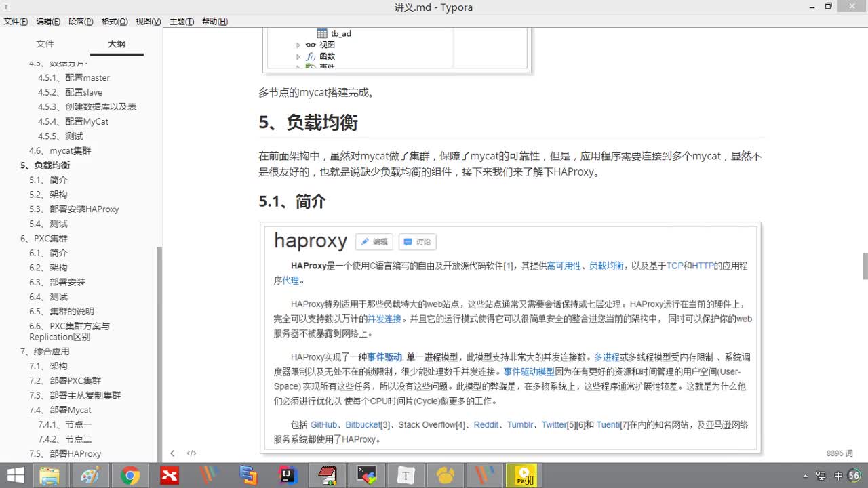Click the 视图 glasses icon
The image size is (868, 488).
click(311, 45)
